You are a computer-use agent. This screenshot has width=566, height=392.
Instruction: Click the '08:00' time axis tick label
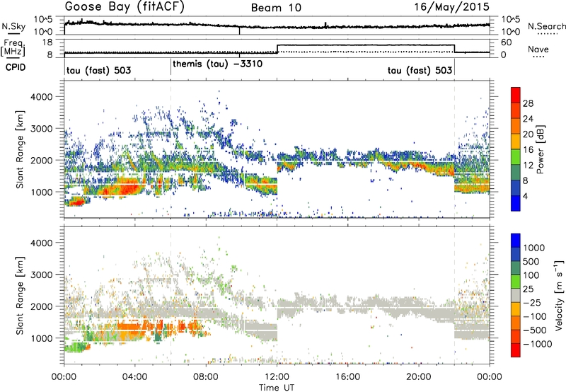206,377
